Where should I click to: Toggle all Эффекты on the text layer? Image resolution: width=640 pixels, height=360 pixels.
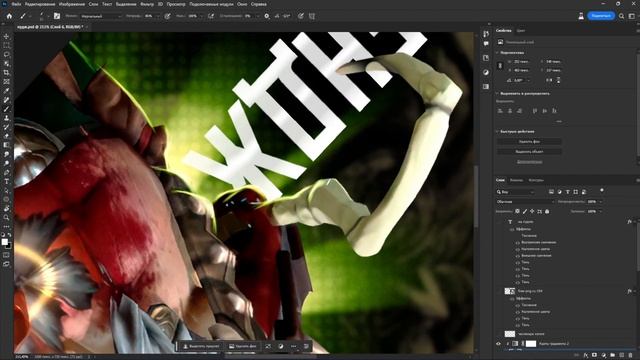512,229
